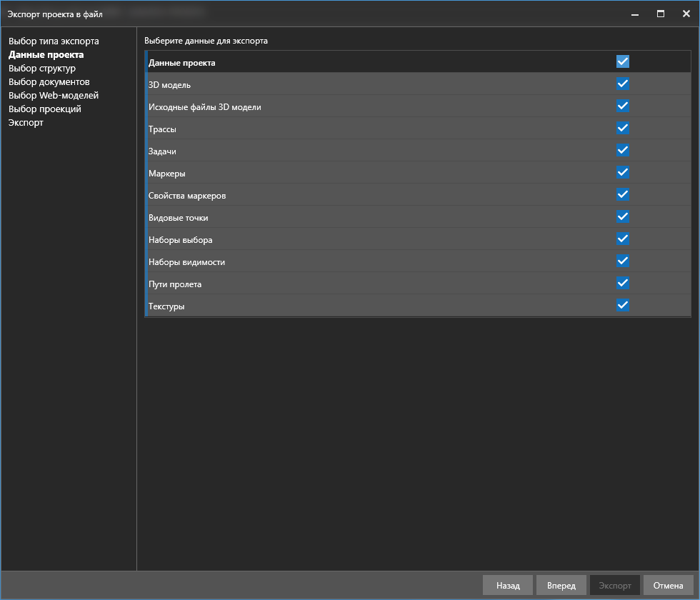Select "Выбор документов" in sidebar
Image resolution: width=700 pixels, height=600 pixels.
coord(49,82)
